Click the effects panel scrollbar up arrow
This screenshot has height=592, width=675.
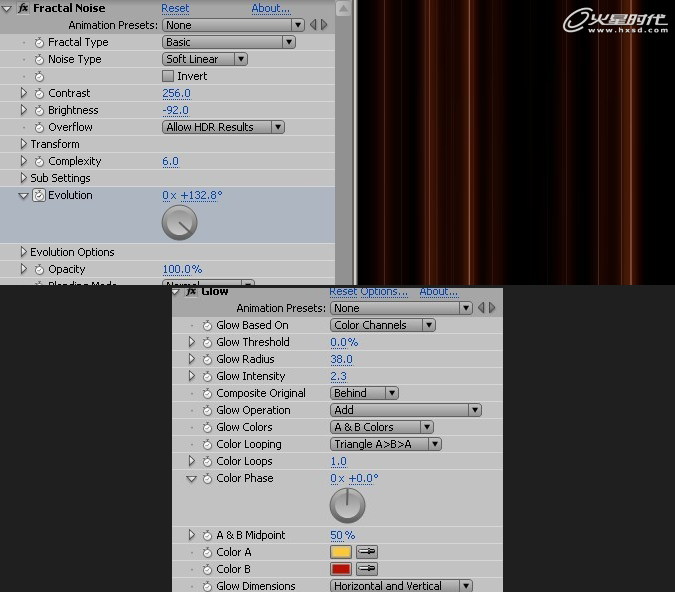343,8
